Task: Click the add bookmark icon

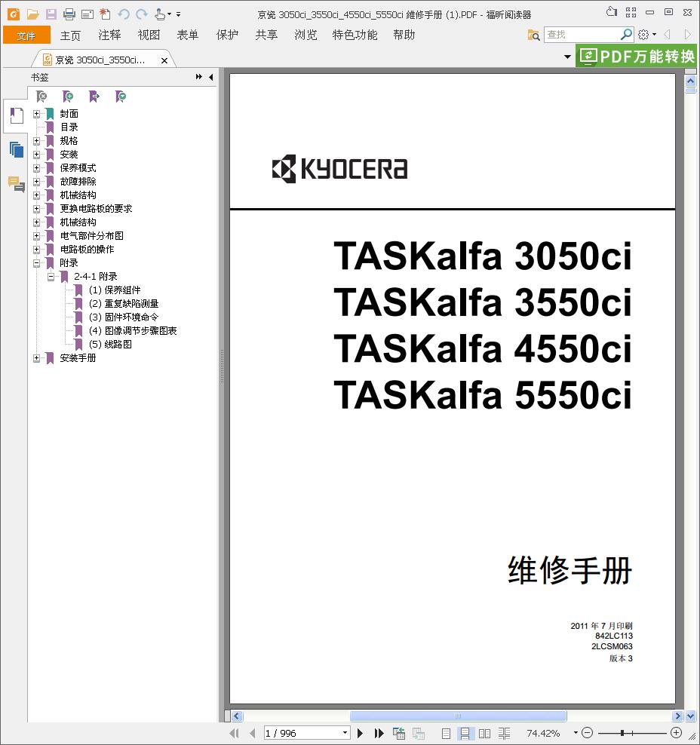Action: click(68, 97)
